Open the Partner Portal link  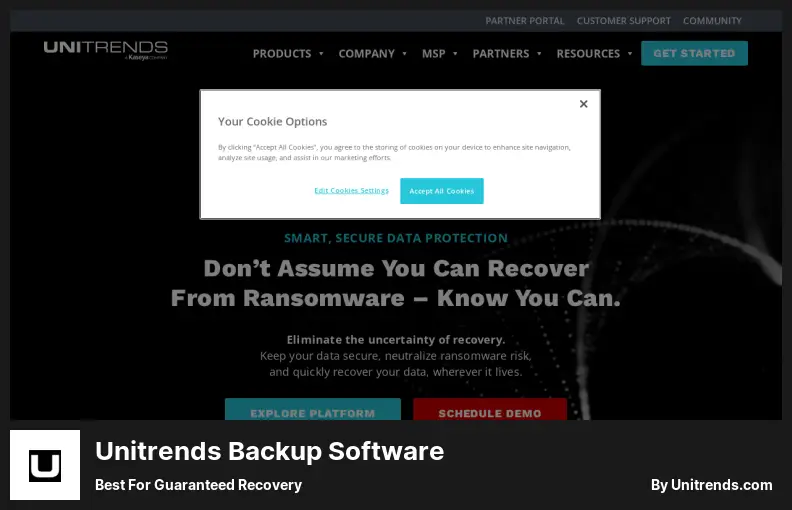525,21
